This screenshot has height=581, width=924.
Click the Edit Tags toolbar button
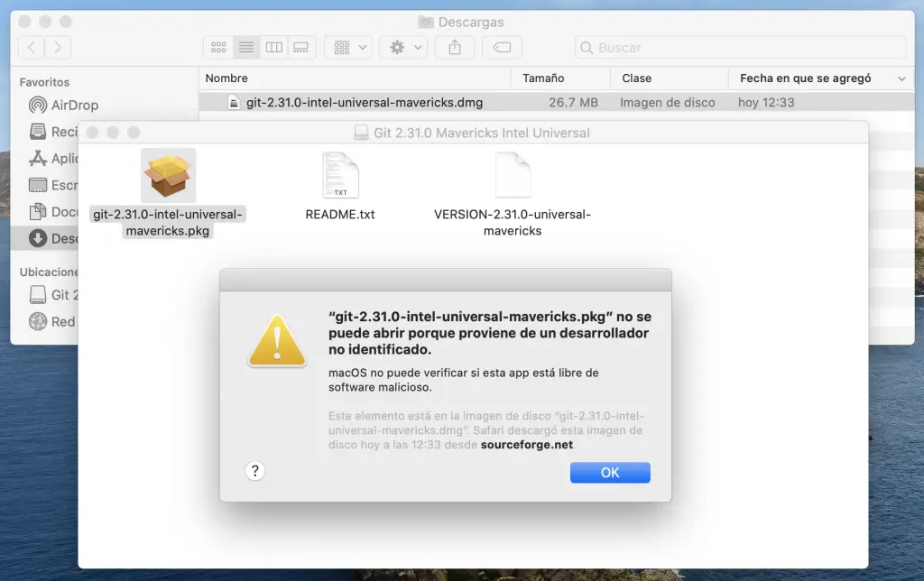pos(502,47)
